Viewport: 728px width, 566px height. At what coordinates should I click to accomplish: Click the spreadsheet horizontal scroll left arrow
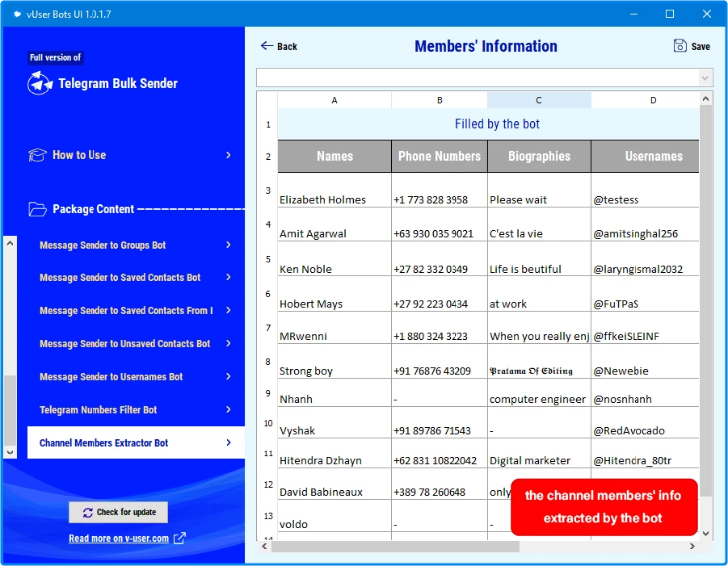(x=264, y=546)
